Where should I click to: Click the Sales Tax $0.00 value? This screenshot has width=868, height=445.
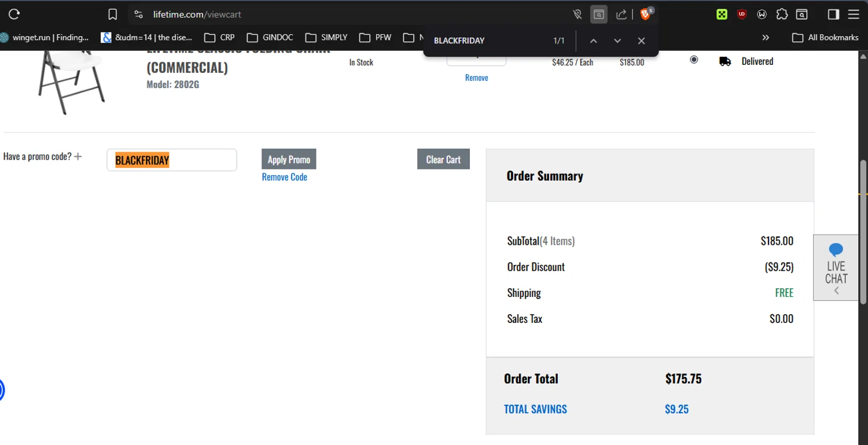click(781, 319)
